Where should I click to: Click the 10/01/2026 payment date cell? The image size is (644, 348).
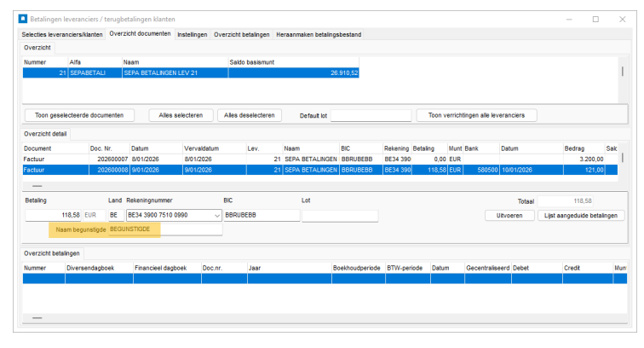531,170
